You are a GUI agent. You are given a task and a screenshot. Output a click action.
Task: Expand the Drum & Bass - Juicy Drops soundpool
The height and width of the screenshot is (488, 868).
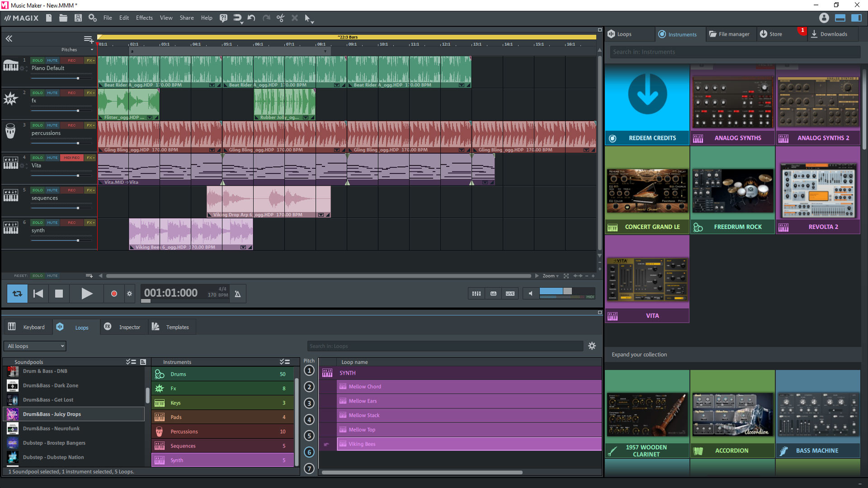[x=53, y=413]
